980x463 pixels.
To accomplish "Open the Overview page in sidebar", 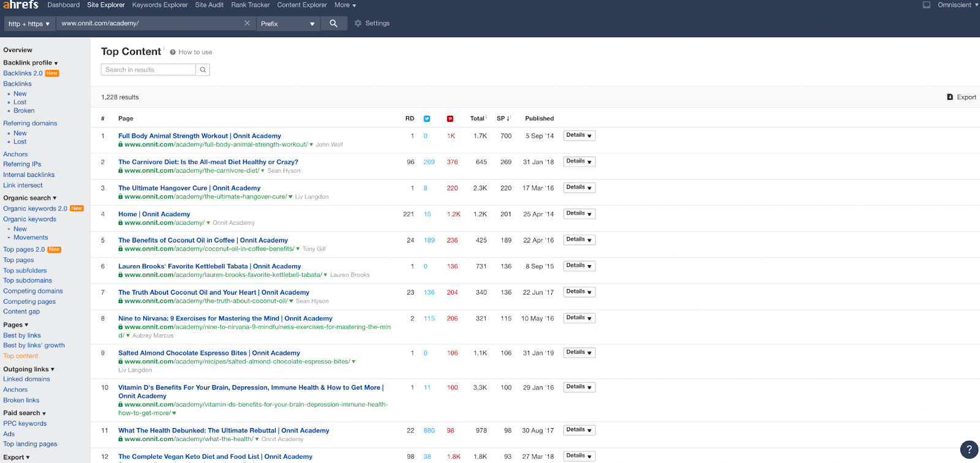I will pyautogui.click(x=18, y=50).
